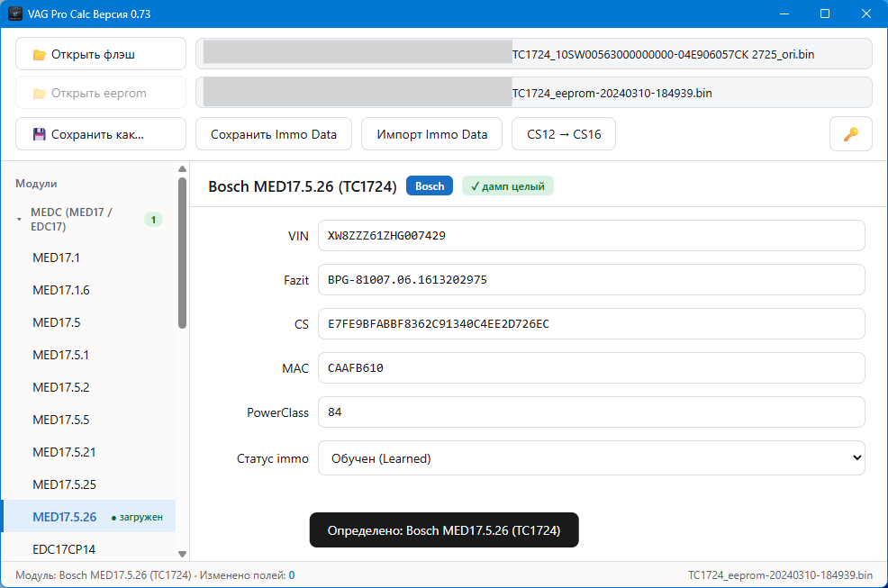Select MED17.1.6 module

coord(88,290)
